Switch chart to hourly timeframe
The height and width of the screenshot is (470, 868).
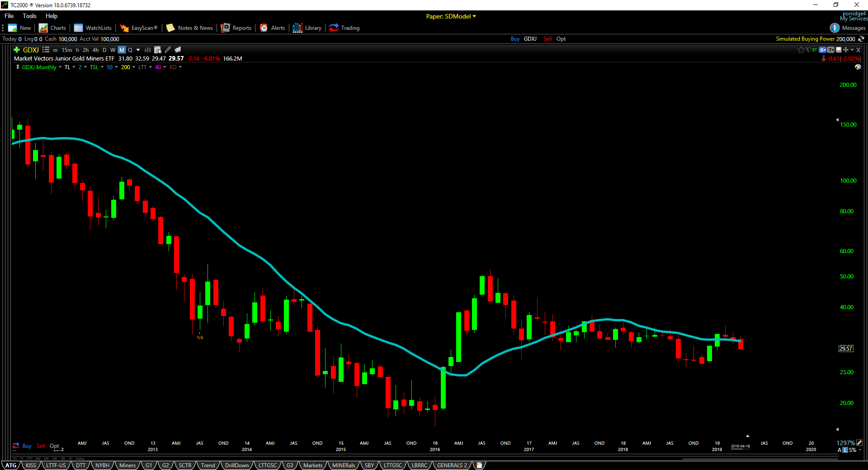77,50
